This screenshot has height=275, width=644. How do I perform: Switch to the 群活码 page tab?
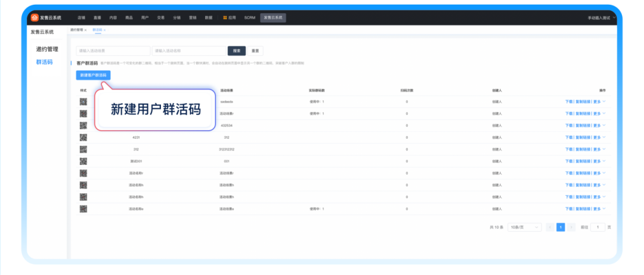[97, 30]
